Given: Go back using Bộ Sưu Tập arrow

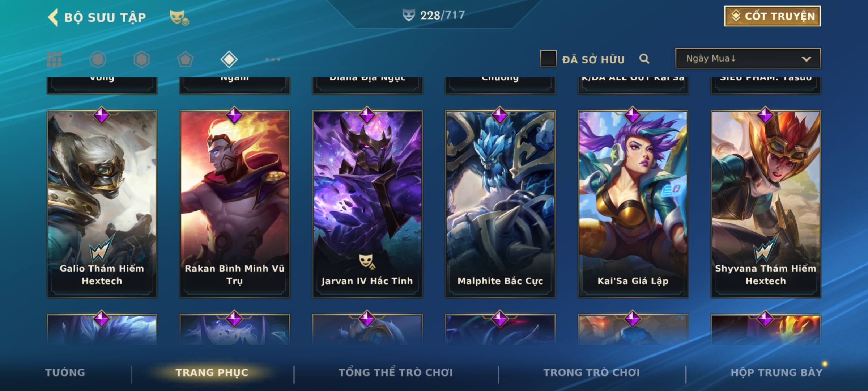Looking at the screenshot, I should point(53,17).
